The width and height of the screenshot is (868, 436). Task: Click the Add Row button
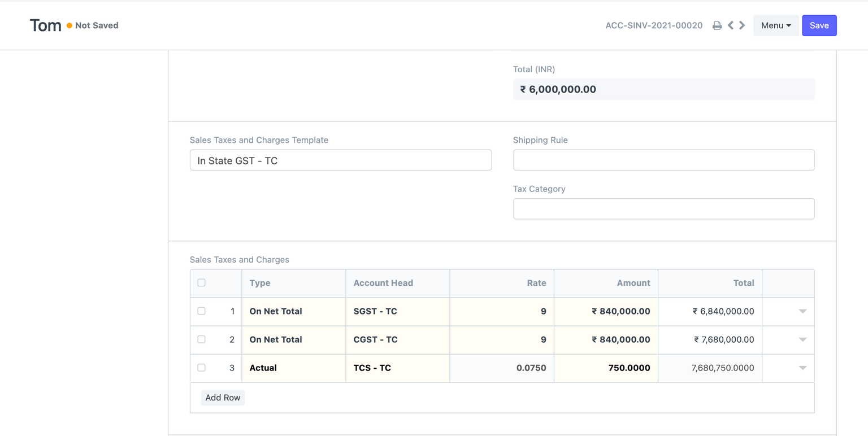coord(223,397)
